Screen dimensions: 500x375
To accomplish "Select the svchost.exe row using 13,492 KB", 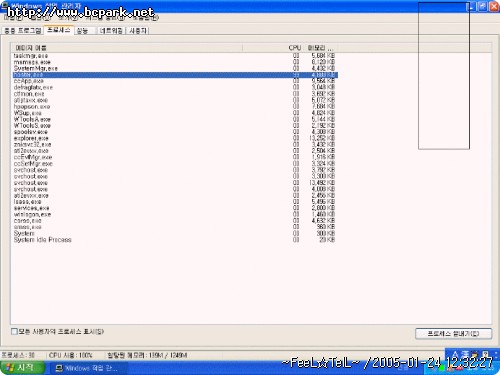I will click(x=175, y=183).
